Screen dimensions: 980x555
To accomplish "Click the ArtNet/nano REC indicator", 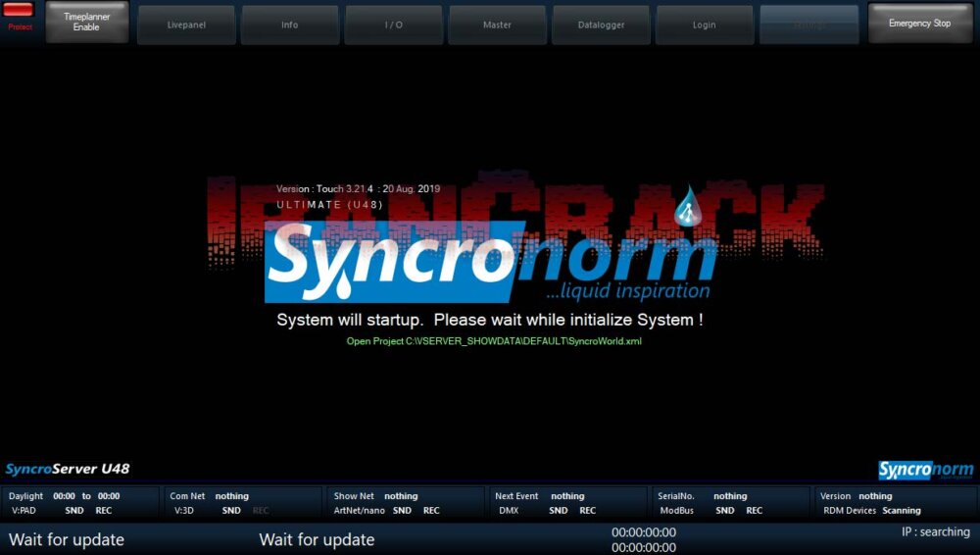I will coord(431,511).
